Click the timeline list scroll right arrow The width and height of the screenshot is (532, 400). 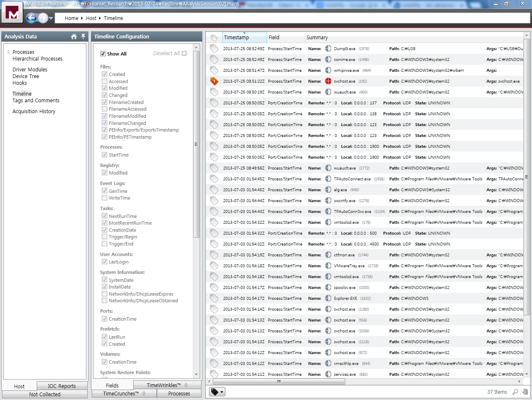(x=519, y=381)
